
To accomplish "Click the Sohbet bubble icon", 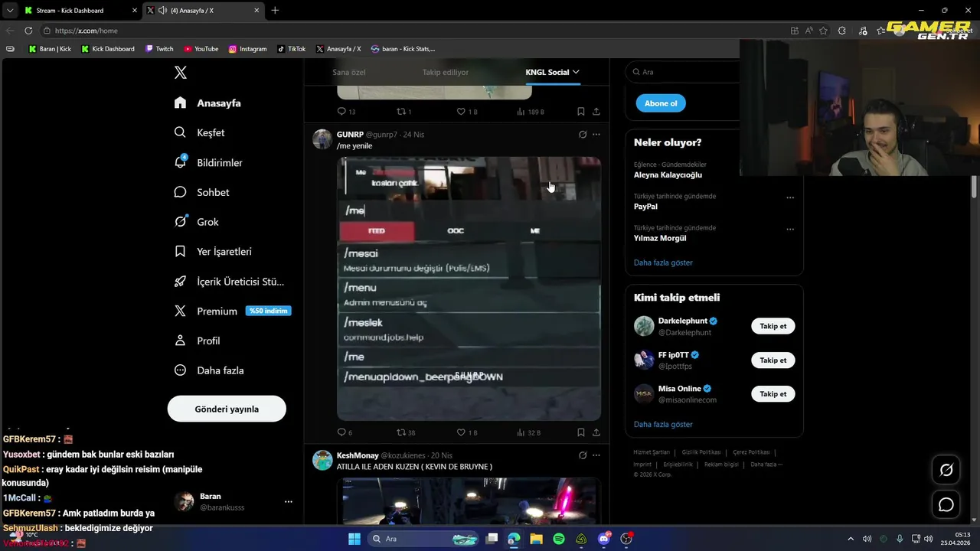I will [x=180, y=192].
